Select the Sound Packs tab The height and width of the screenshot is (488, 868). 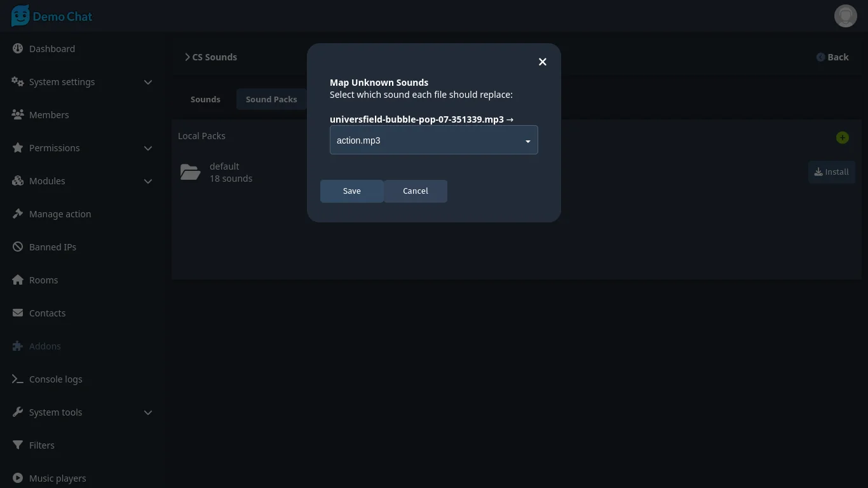271,100
